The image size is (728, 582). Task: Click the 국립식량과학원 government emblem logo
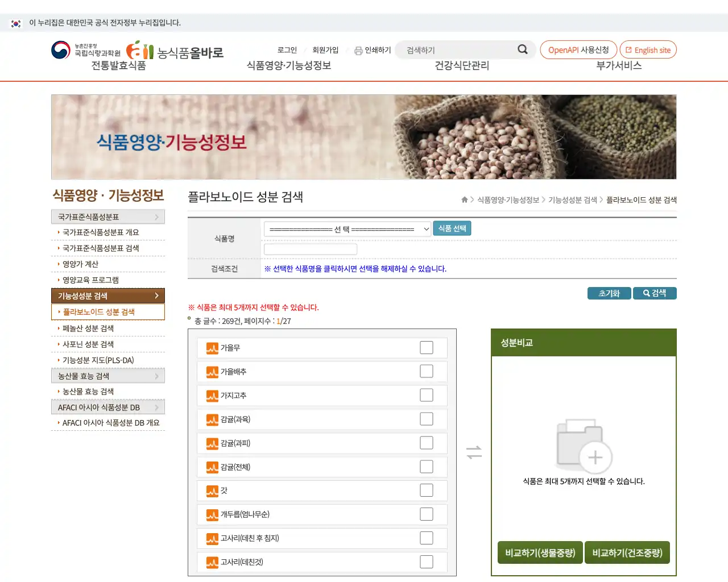click(58, 49)
